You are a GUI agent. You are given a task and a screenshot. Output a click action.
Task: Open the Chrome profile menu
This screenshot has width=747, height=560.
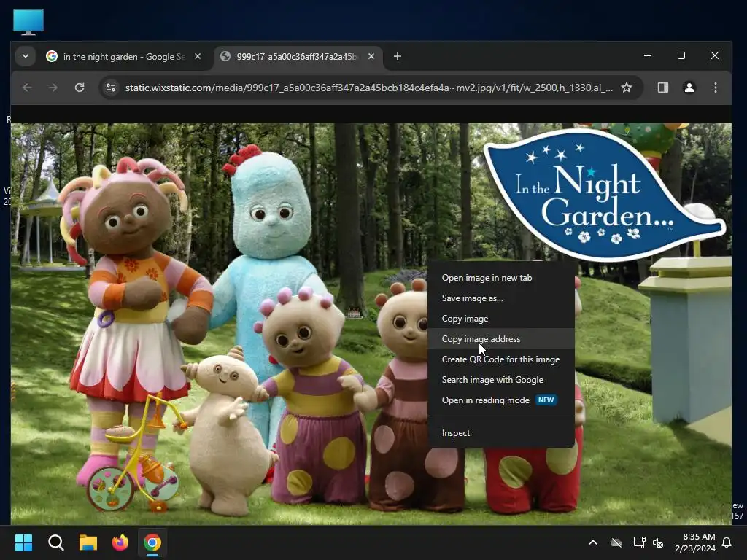[689, 87]
